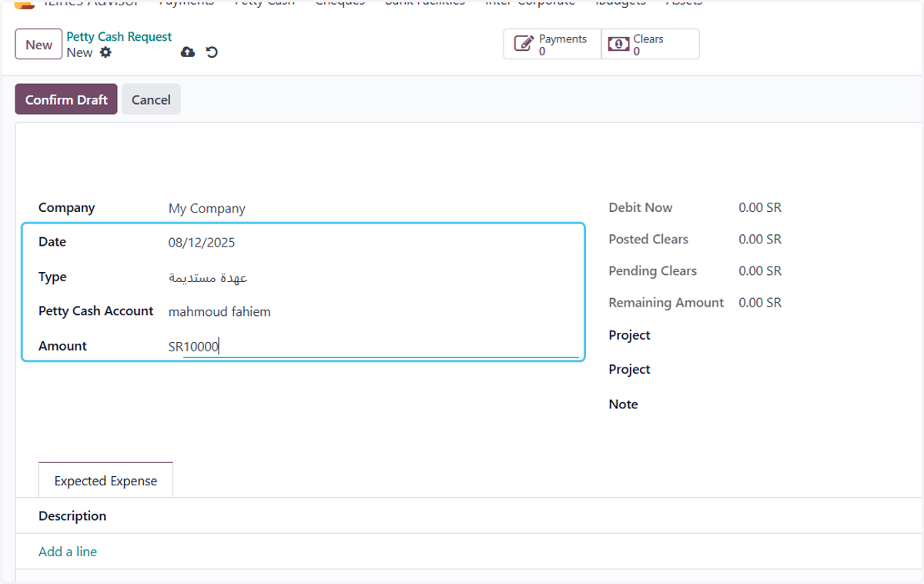Discard changes with the undo arrow icon
This screenshot has height=584, width=924.
click(x=212, y=52)
